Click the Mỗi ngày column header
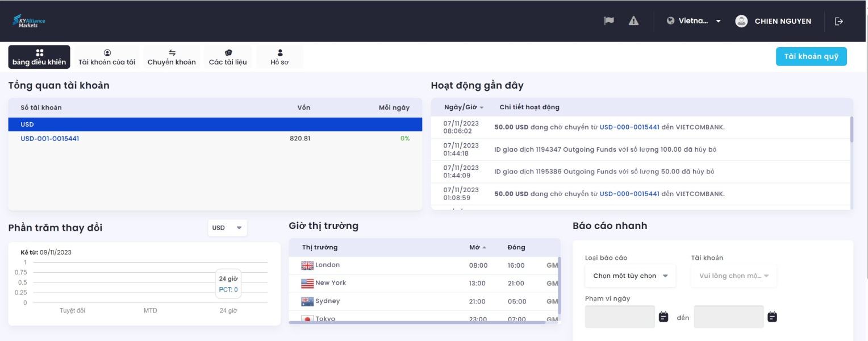868x341 pixels. pos(394,107)
